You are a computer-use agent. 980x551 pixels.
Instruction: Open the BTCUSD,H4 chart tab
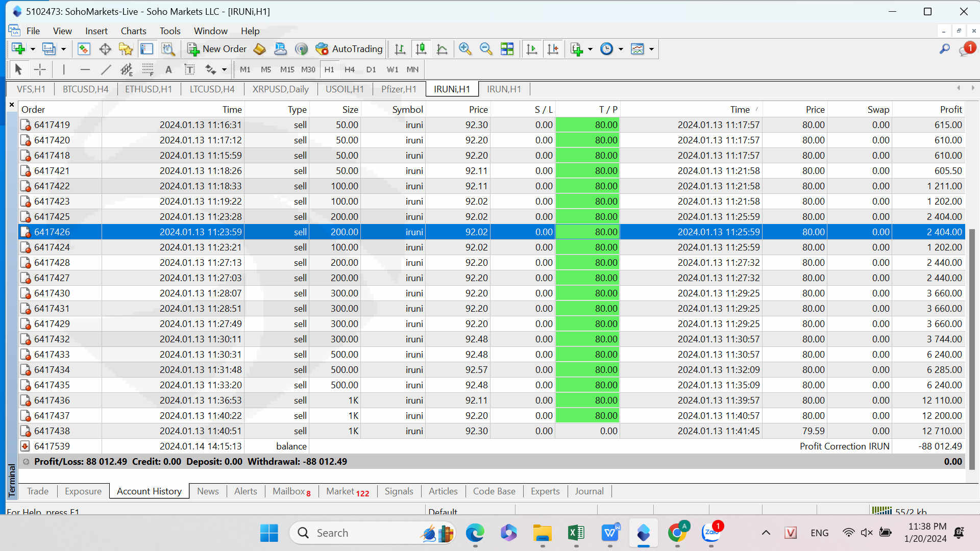pos(85,89)
